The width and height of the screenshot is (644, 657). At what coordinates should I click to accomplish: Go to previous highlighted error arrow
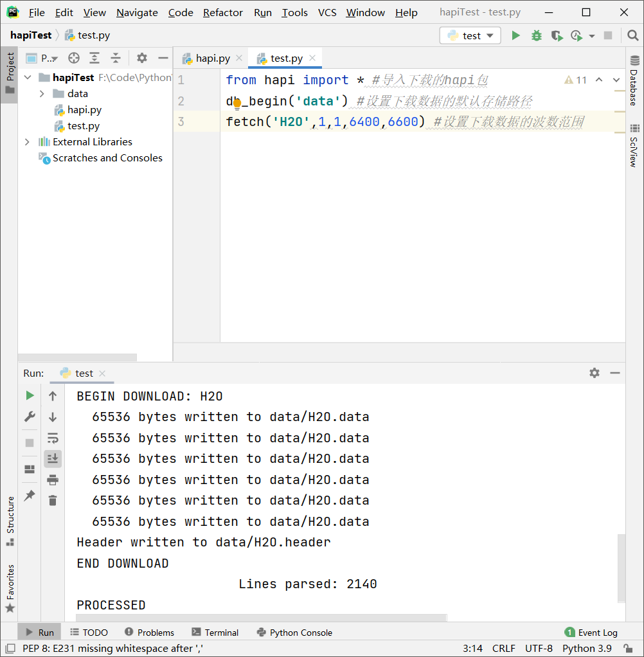pos(599,80)
